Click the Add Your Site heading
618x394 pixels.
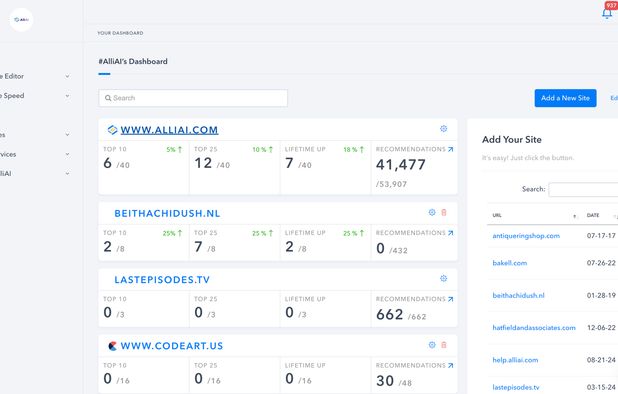[x=512, y=139]
